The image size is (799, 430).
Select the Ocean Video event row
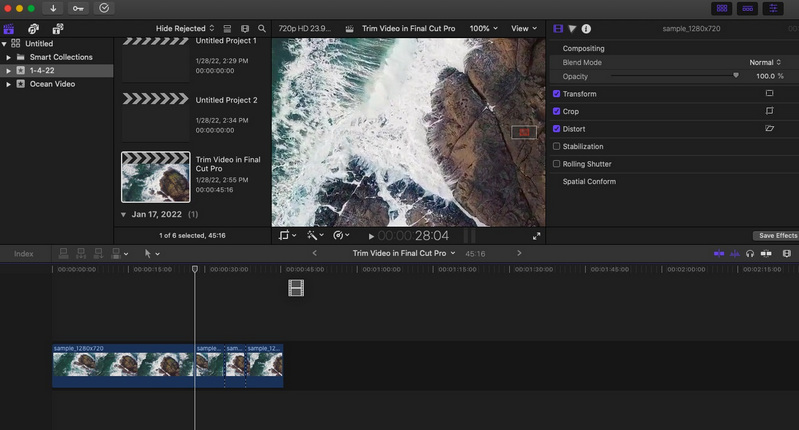click(x=57, y=84)
